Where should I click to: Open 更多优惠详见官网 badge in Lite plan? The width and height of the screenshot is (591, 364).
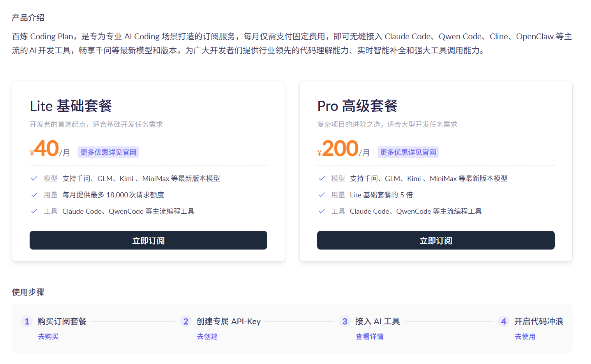pyautogui.click(x=108, y=152)
